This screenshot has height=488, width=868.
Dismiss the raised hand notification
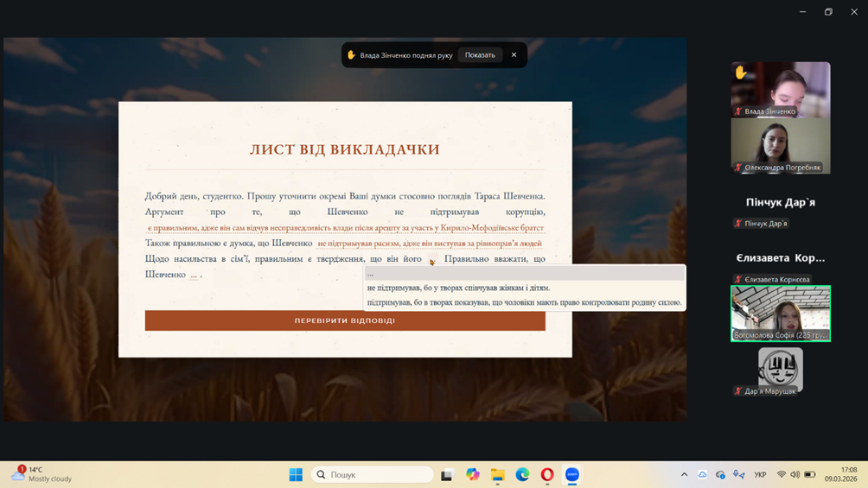click(x=514, y=55)
